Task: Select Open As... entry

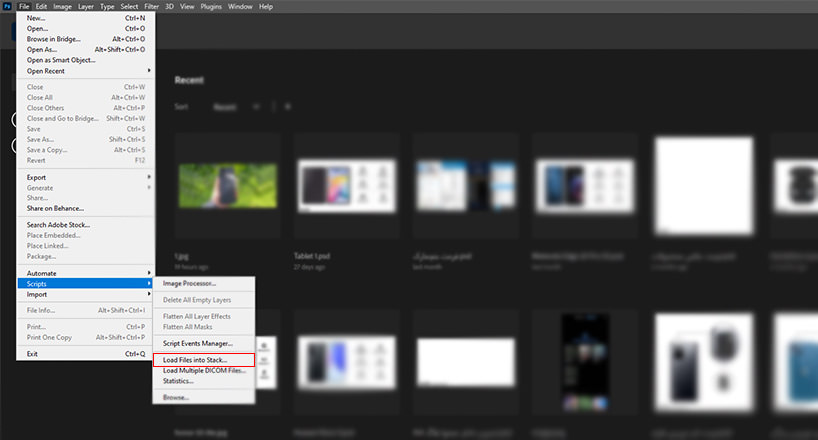Action: (86, 49)
